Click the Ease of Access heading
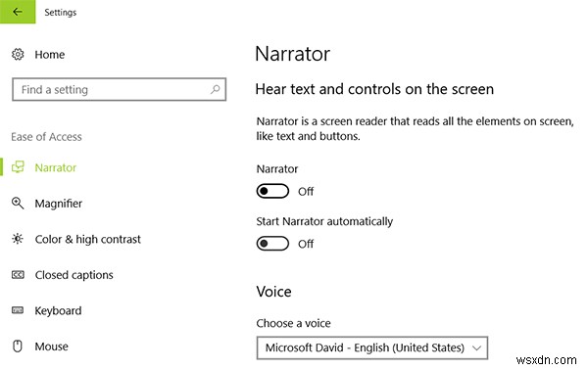The width and height of the screenshot is (588, 370). click(x=46, y=137)
